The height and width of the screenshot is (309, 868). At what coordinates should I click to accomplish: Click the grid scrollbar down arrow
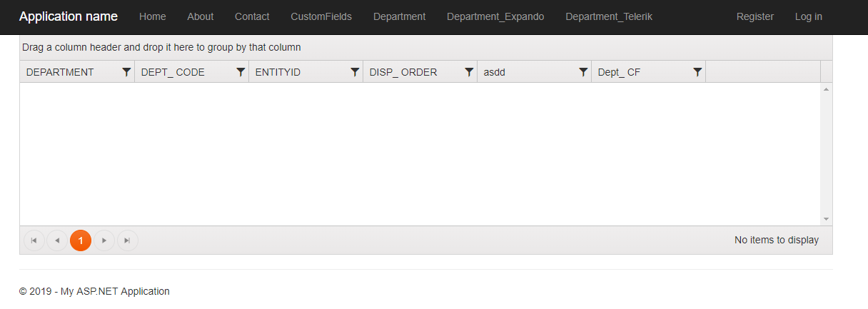(827, 219)
